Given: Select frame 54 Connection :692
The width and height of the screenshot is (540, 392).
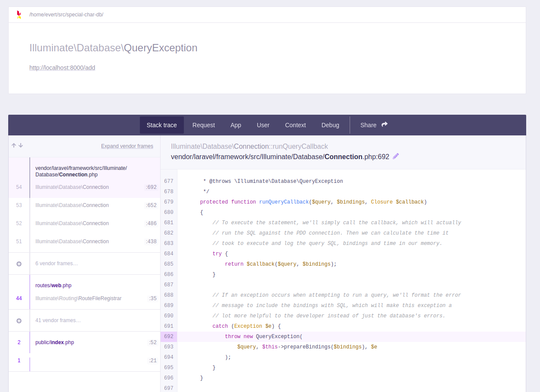Looking at the screenshot, I should tap(84, 178).
